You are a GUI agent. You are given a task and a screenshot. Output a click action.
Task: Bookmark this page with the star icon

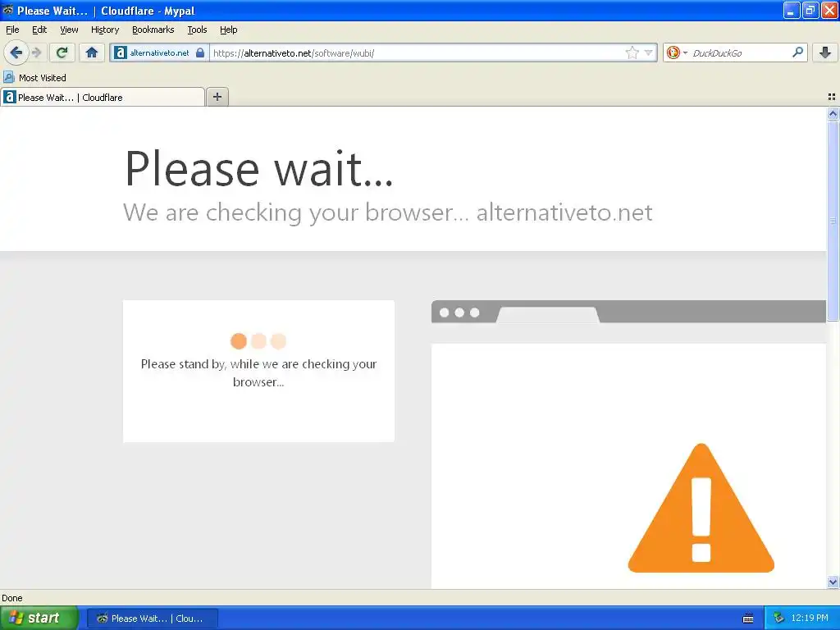pos(632,52)
